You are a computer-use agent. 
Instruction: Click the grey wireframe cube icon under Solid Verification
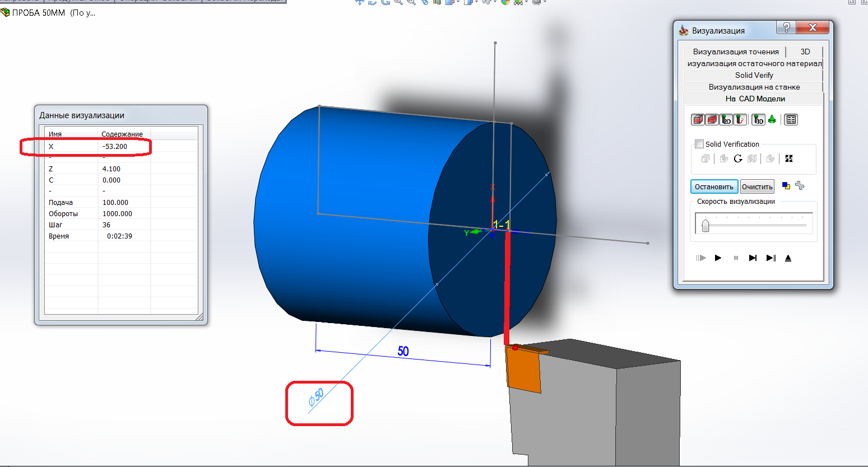coord(705,158)
